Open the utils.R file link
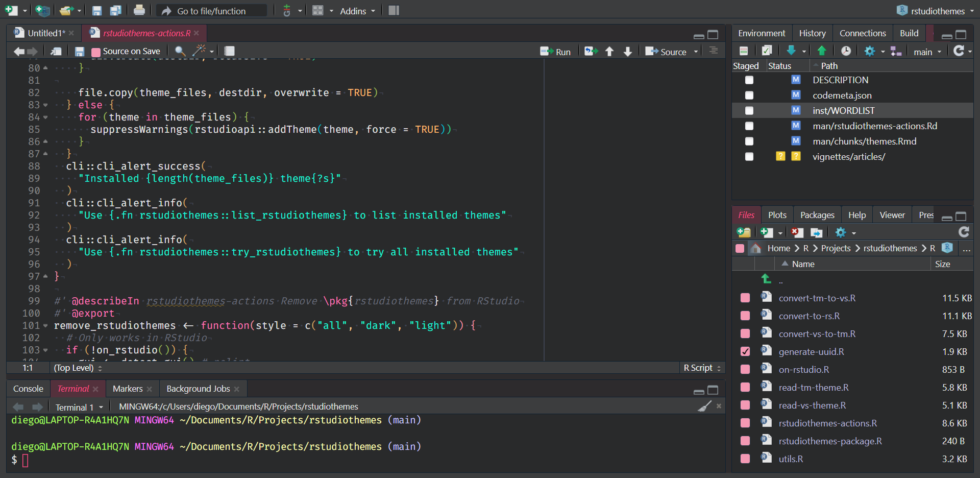980x478 pixels. [x=791, y=459]
